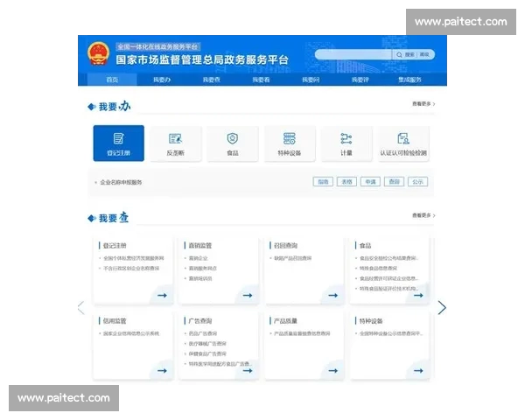Click the national emblem logo
The height and width of the screenshot is (420, 525).
click(x=98, y=53)
